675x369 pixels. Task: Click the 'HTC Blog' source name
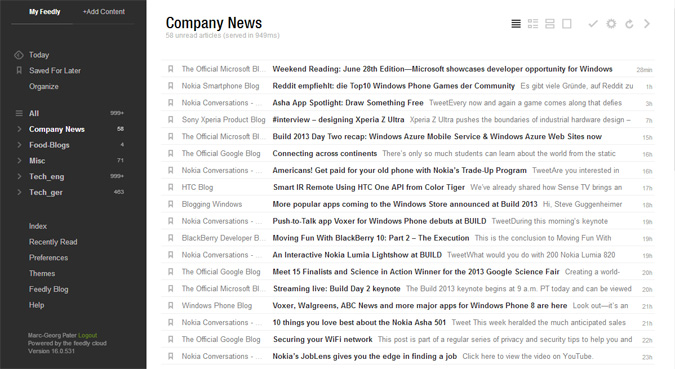[197, 187]
